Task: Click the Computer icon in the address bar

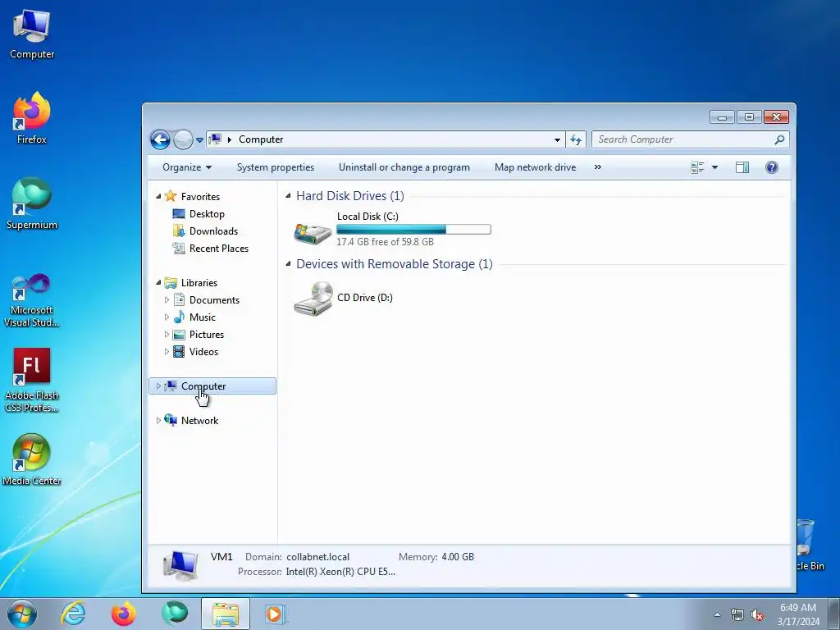Action: [215, 139]
